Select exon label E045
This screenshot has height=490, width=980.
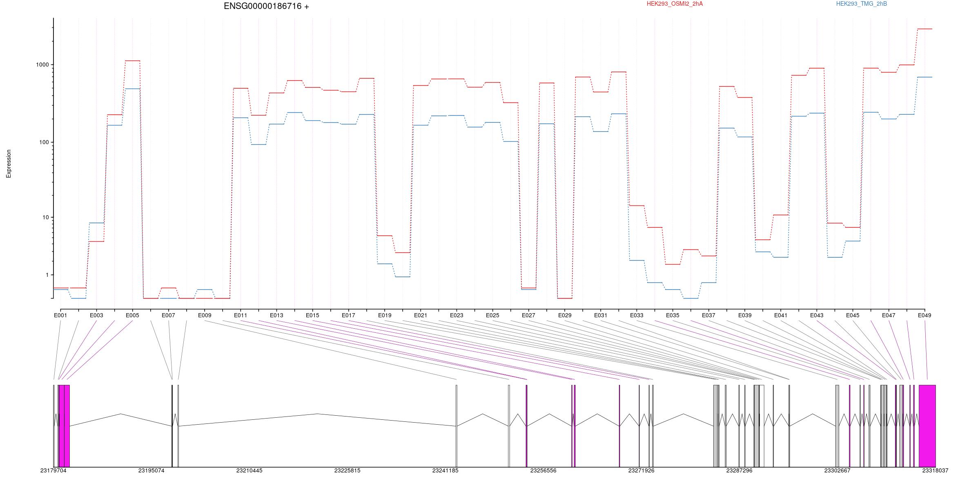pyautogui.click(x=853, y=315)
